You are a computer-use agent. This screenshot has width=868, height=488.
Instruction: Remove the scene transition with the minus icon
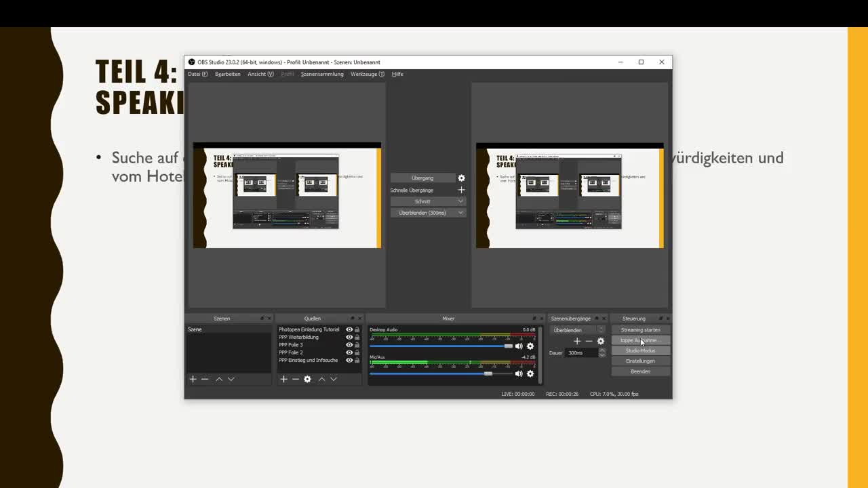pyautogui.click(x=589, y=341)
